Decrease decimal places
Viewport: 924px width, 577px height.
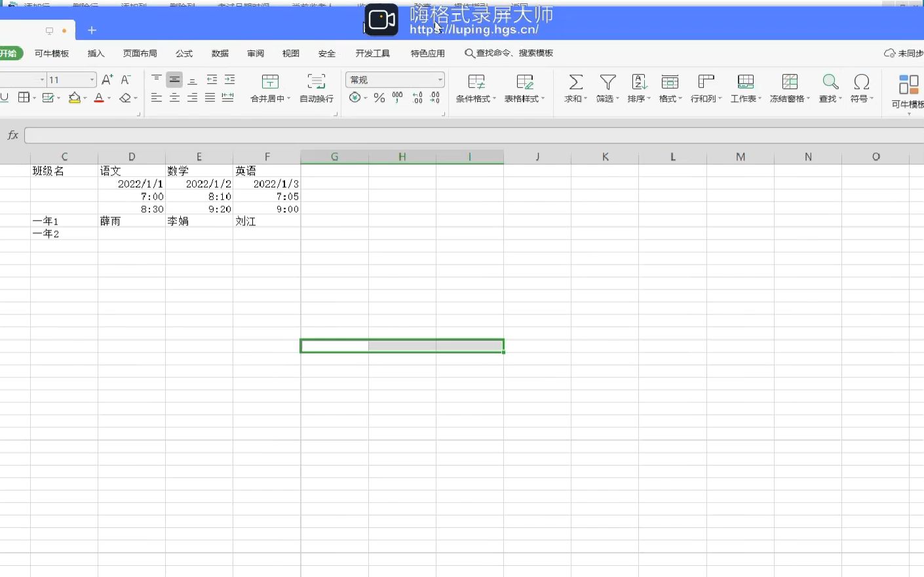click(x=435, y=98)
